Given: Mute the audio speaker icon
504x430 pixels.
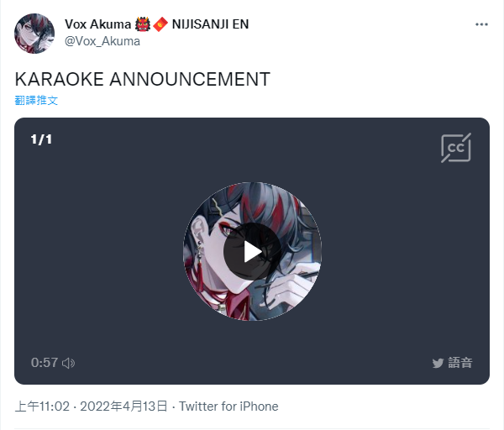Looking at the screenshot, I should (69, 363).
